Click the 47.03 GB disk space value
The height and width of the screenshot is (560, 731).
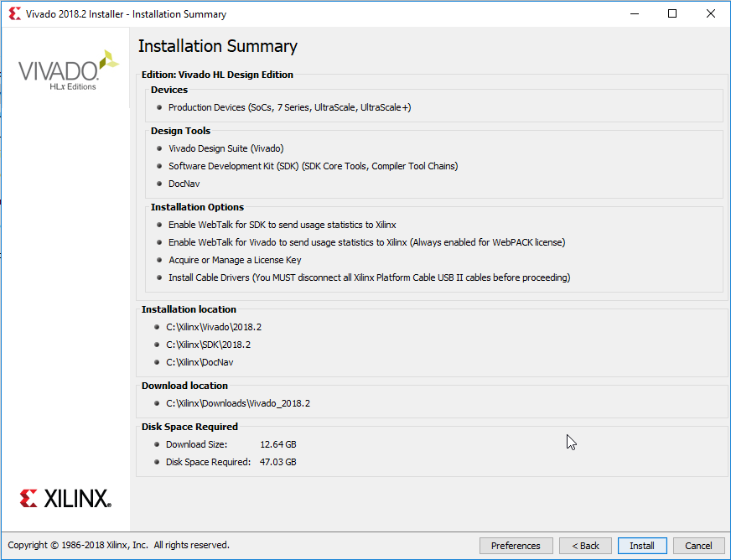click(278, 463)
